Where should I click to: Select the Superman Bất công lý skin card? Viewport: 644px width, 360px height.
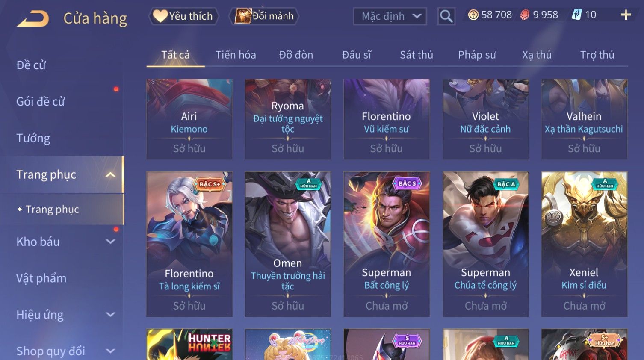click(387, 244)
